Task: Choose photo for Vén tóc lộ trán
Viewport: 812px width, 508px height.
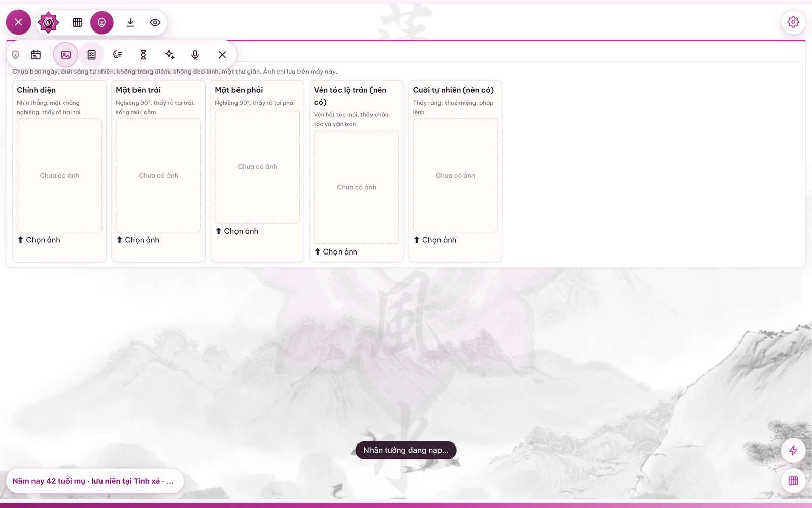Action: pos(336,252)
